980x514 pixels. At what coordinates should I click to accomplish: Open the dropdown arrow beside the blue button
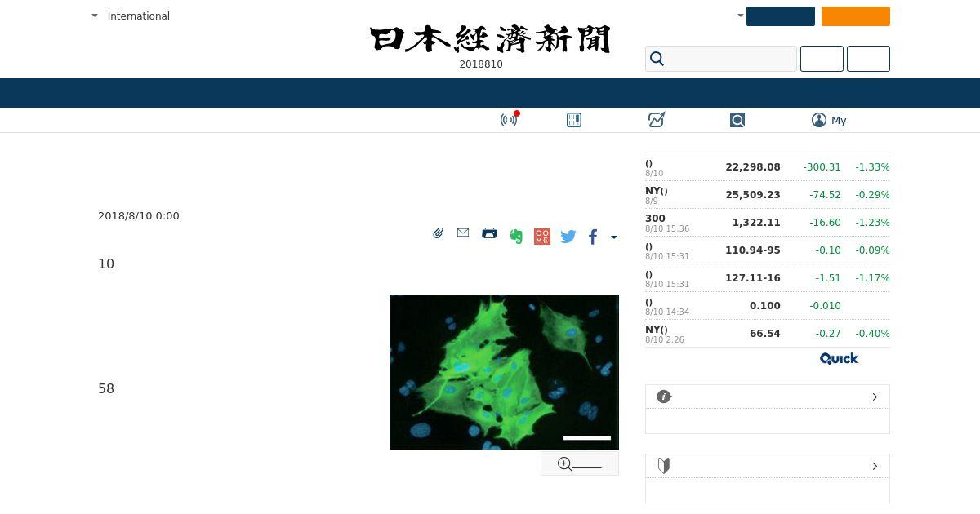(x=740, y=16)
